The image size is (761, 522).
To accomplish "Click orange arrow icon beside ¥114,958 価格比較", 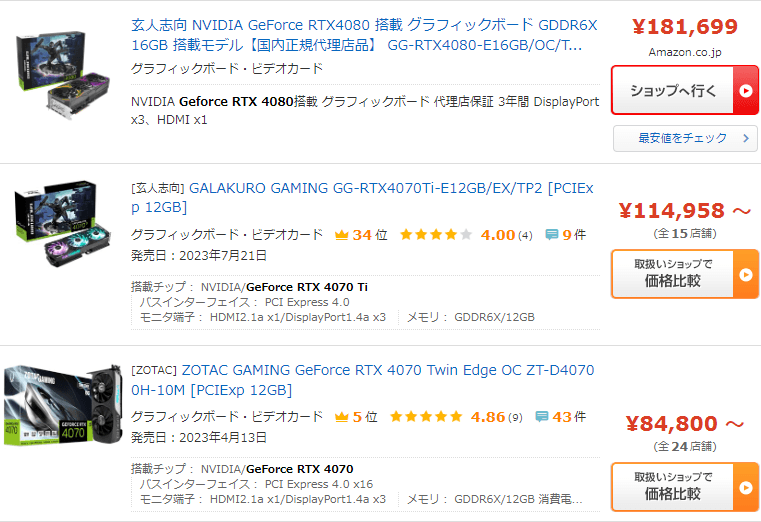I will pyautogui.click(x=745, y=275).
